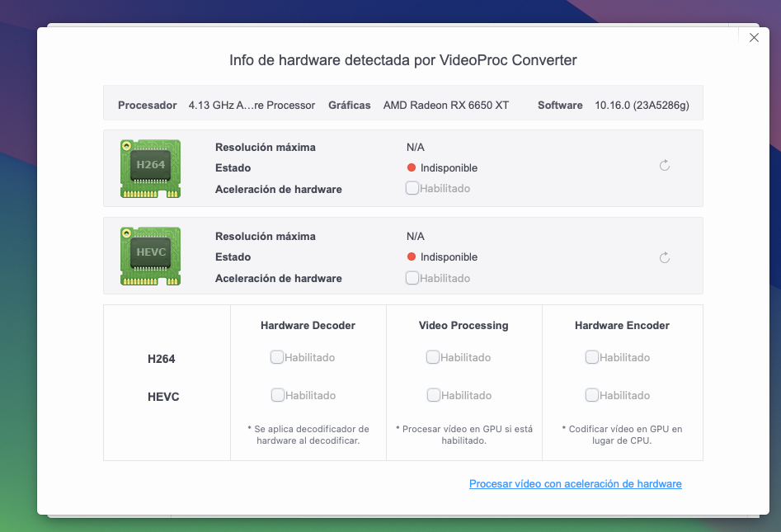Image resolution: width=781 pixels, height=532 pixels.
Task: Click the 'Gráficas' label
Action: pos(349,105)
